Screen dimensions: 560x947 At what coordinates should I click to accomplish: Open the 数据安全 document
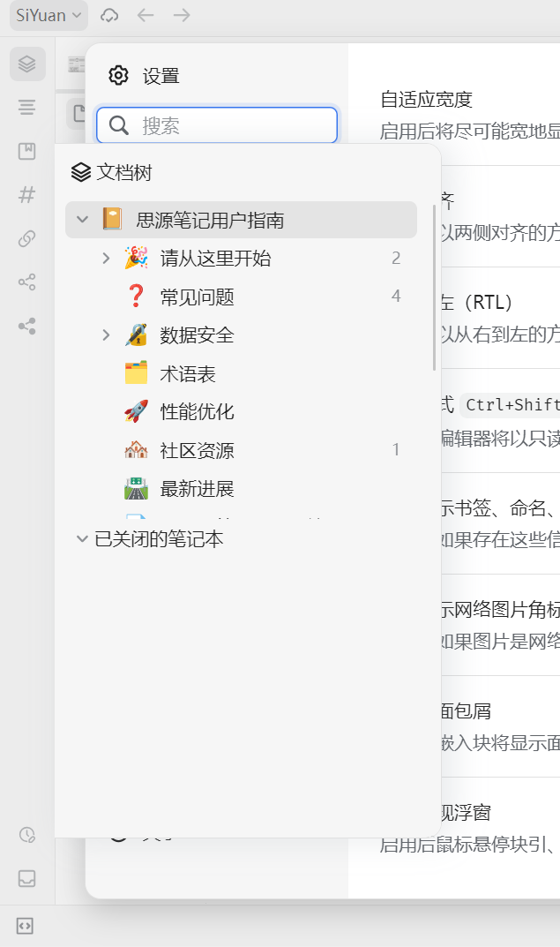pyautogui.click(x=197, y=335)
